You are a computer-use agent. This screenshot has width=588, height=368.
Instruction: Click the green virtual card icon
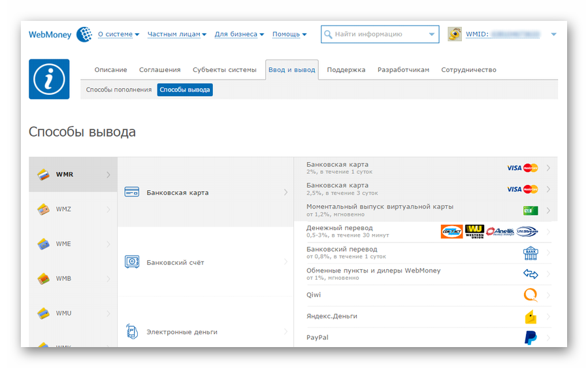[x=531, y=210]
